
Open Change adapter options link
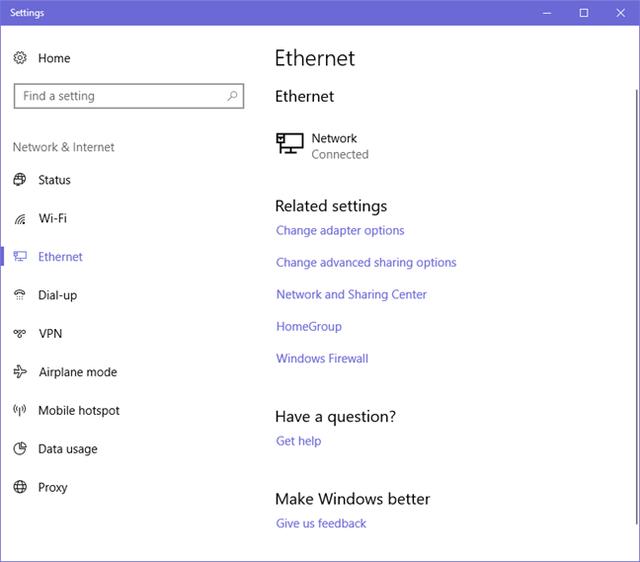coord(340,231)
